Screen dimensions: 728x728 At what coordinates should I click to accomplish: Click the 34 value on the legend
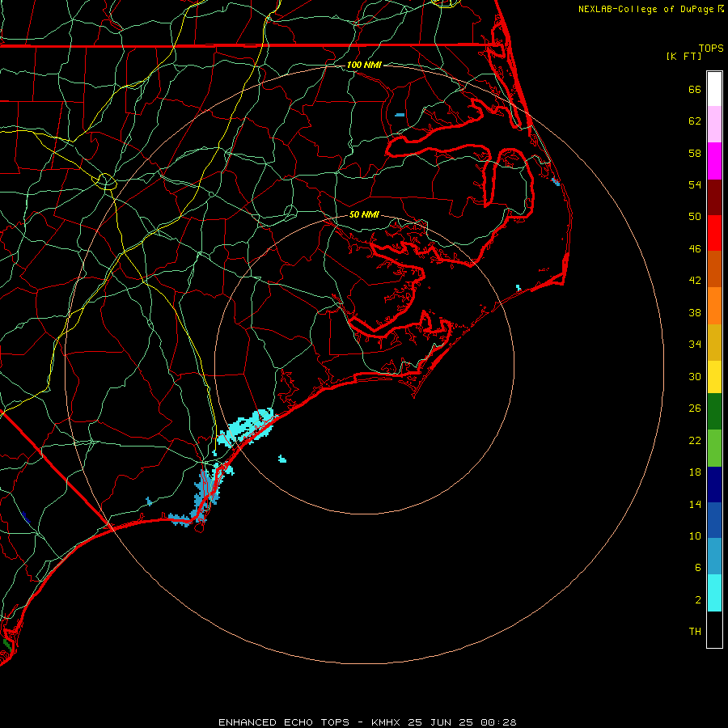[695, 345]
